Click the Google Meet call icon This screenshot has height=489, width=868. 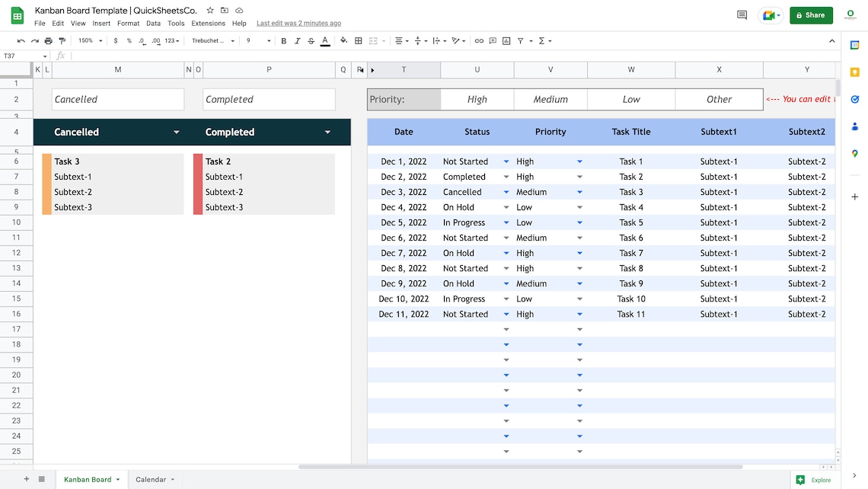pos(771,15)
